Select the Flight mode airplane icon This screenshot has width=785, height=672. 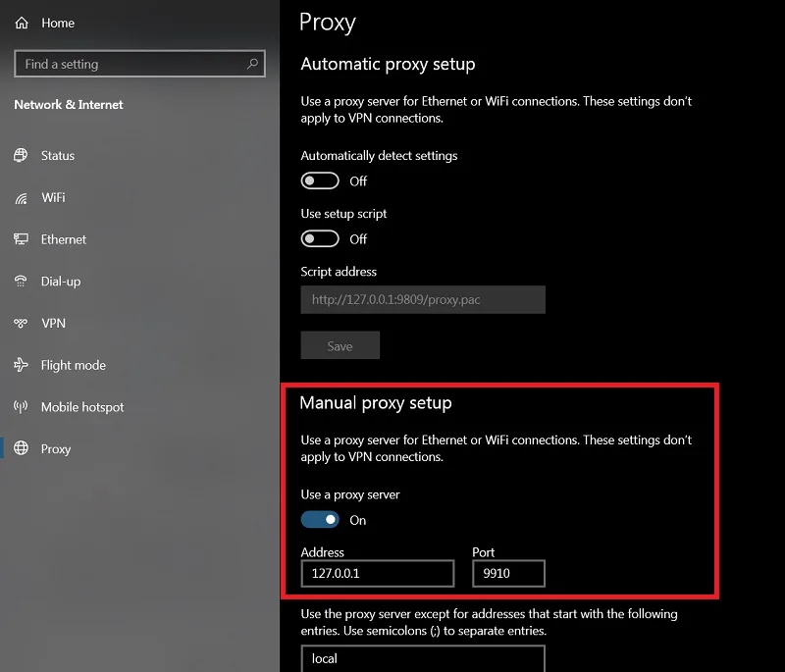click(21, 365)
